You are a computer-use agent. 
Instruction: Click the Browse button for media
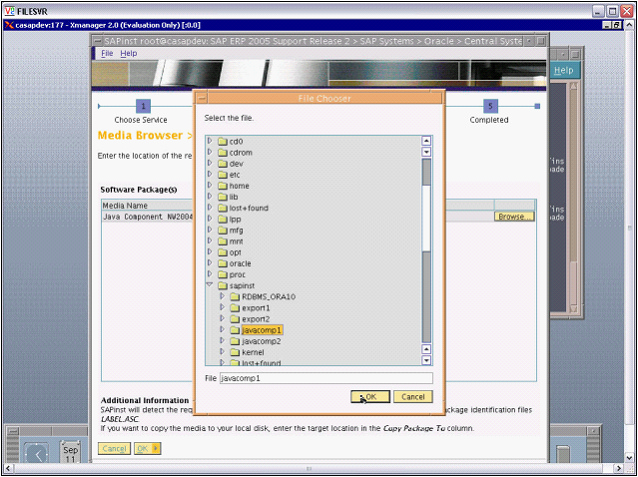click(x=514, y=216)
